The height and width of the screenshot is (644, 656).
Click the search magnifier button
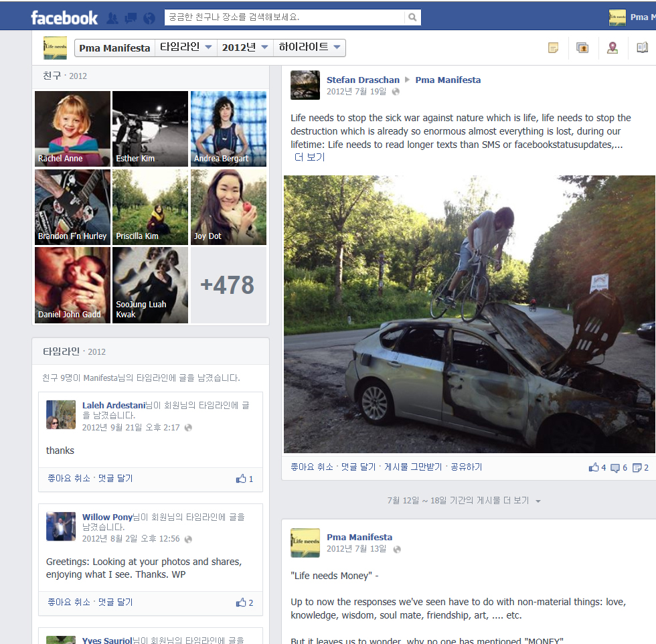tap(412, 17)
